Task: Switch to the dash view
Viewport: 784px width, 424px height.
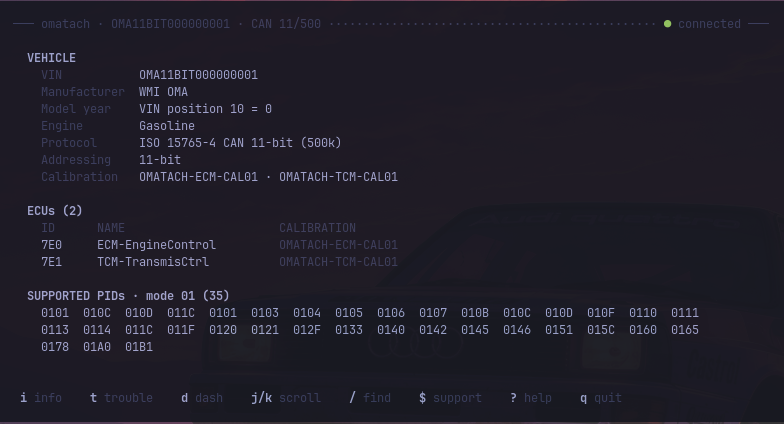Action: pos(202,398)
